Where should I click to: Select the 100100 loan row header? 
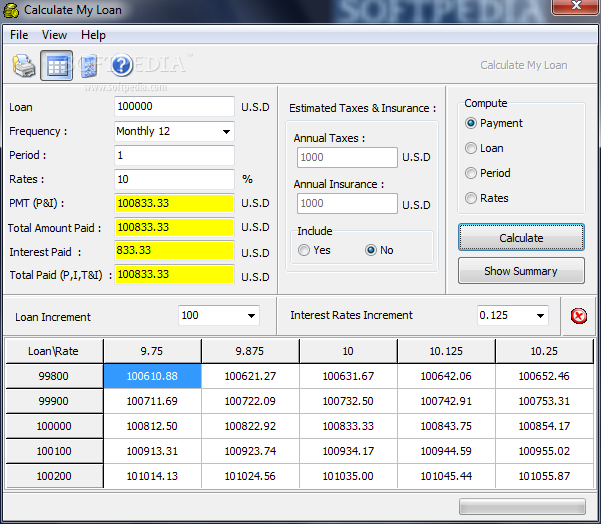click(54, 451)
